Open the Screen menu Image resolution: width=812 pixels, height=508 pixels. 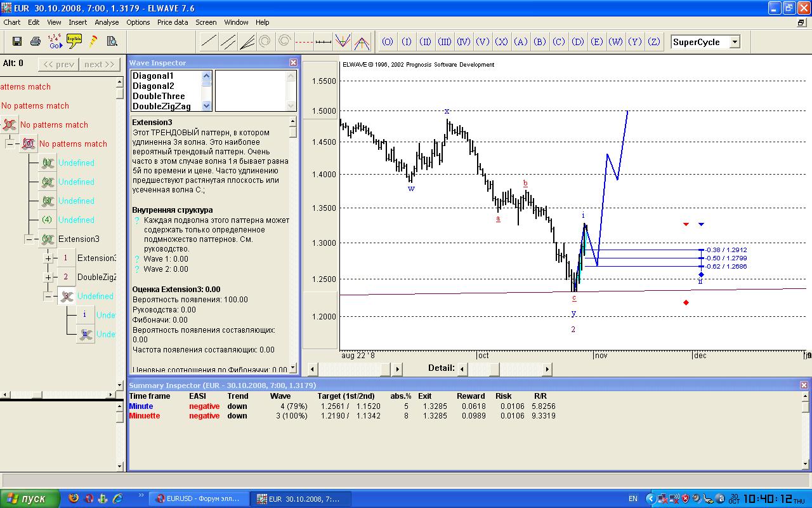(206, 22)
